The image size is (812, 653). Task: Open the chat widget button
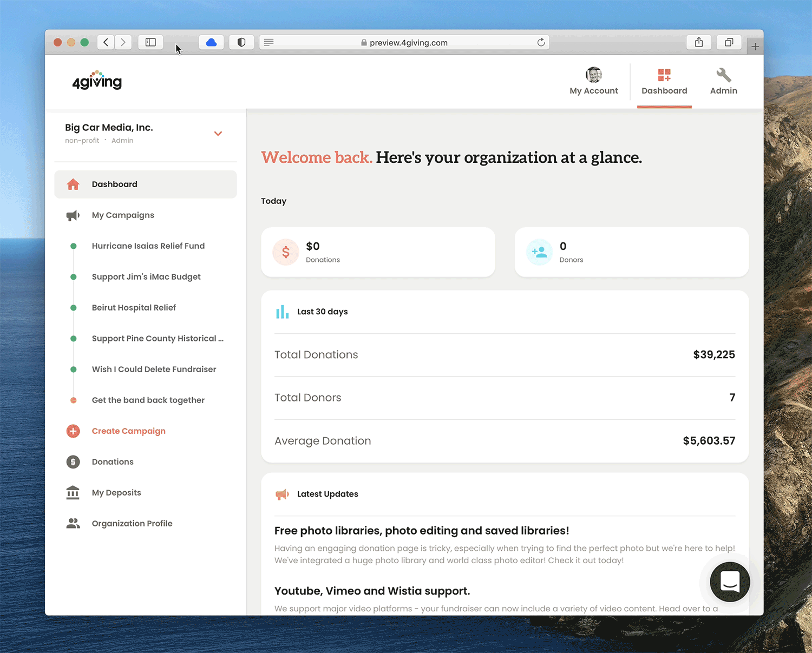pos(730,582)
